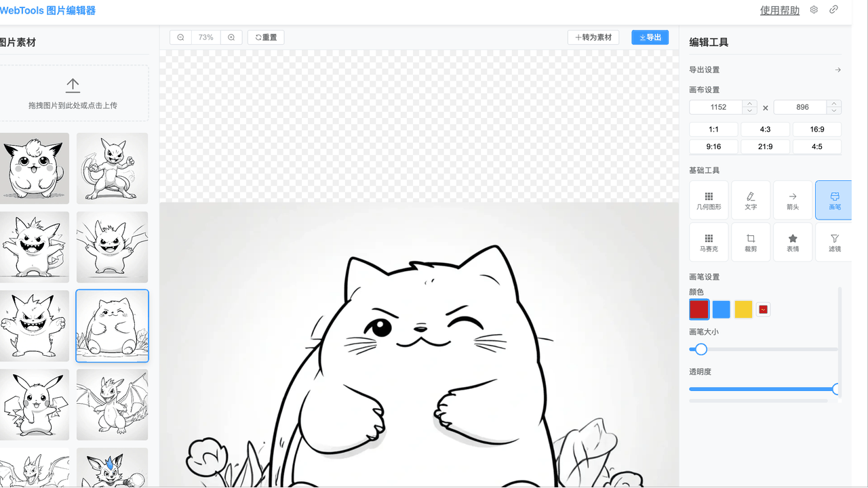Screen dimensions: 868x488
Task: Click the upload arrow icon
Action: click(x=73, y=85)
